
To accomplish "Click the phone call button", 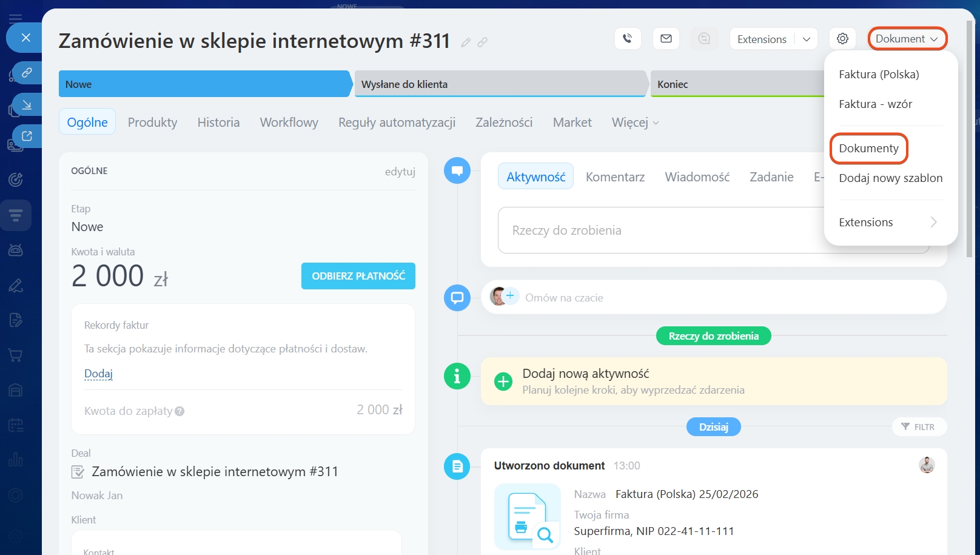I will [x=628, y=39].
